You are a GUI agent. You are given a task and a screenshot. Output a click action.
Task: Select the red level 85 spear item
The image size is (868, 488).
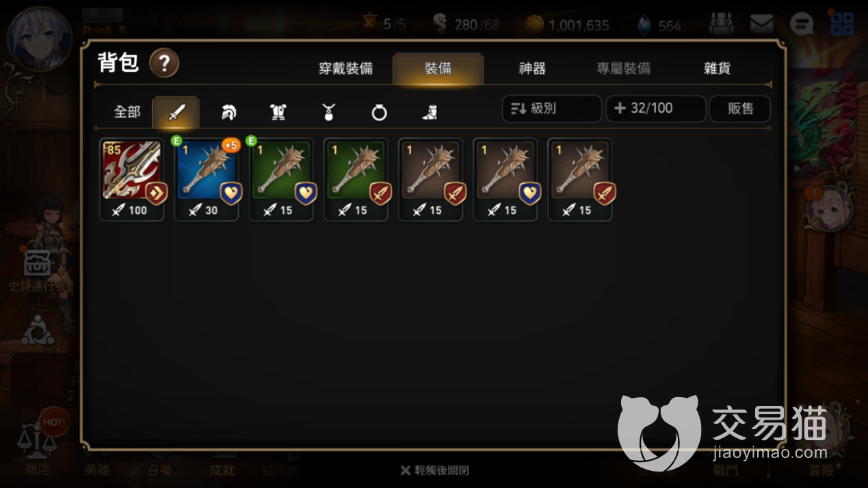point(132,180)
